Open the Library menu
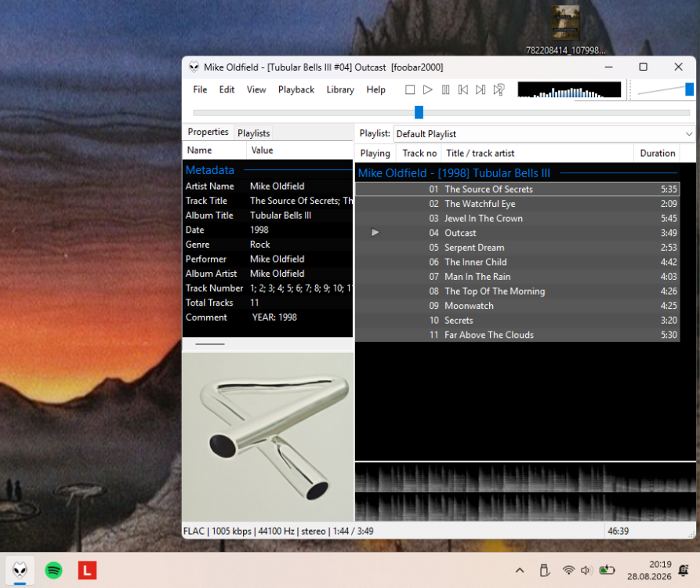The width and height of the screenshot is (700, 588). point(339,89)
